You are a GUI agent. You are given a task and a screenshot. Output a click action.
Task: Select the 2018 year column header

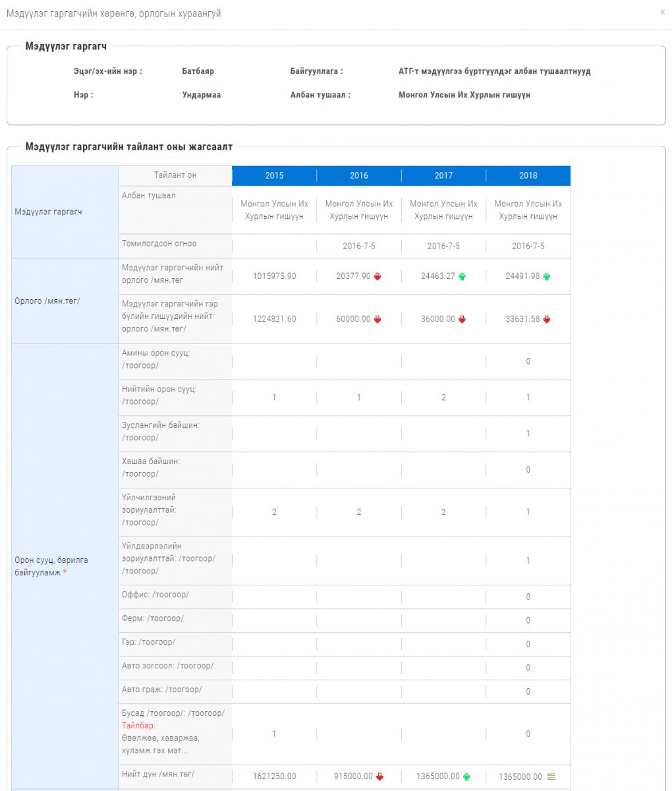(x=528, y=175)
